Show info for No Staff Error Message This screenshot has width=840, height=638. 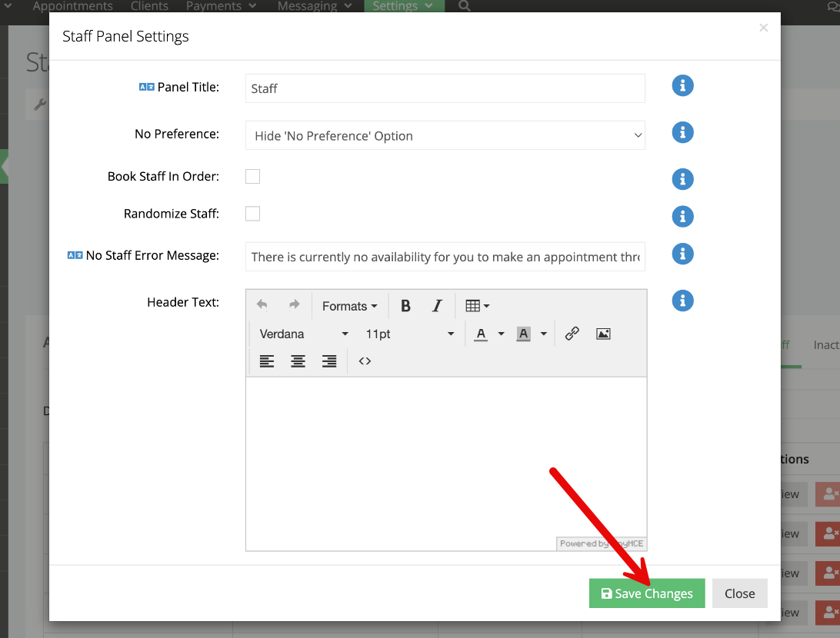click(682, 254)
